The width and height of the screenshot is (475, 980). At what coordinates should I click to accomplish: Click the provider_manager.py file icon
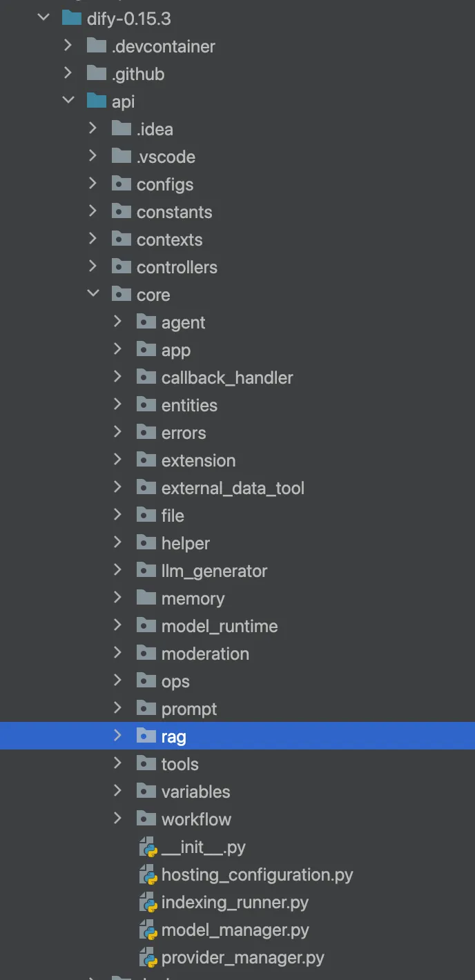point(148,958)
